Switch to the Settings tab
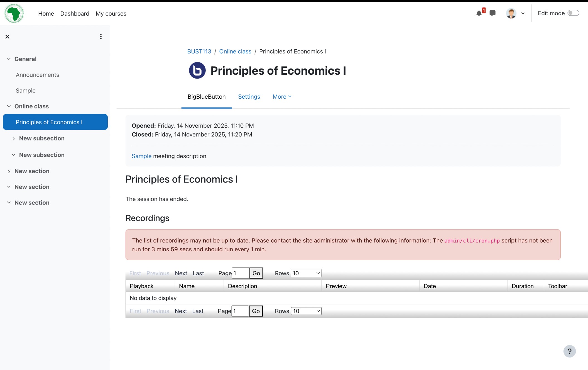The height and width of the screenshot is (370, 588). (x=249, y=96)
